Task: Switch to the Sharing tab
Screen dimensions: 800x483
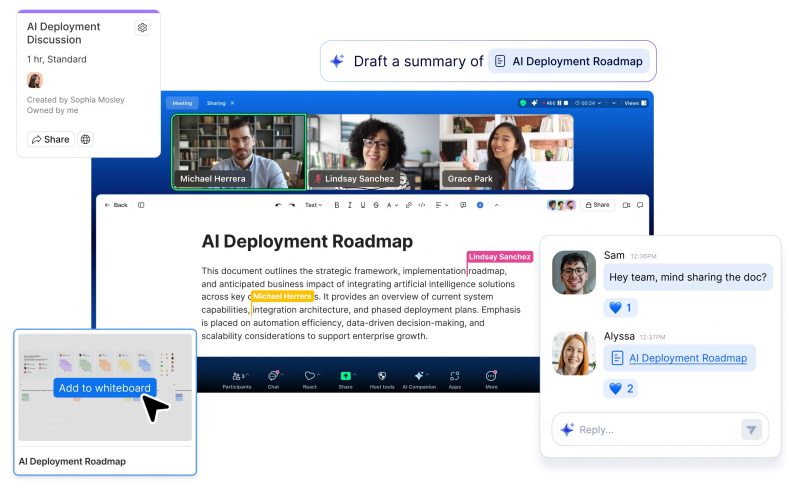Action: [x=216, y=103]
